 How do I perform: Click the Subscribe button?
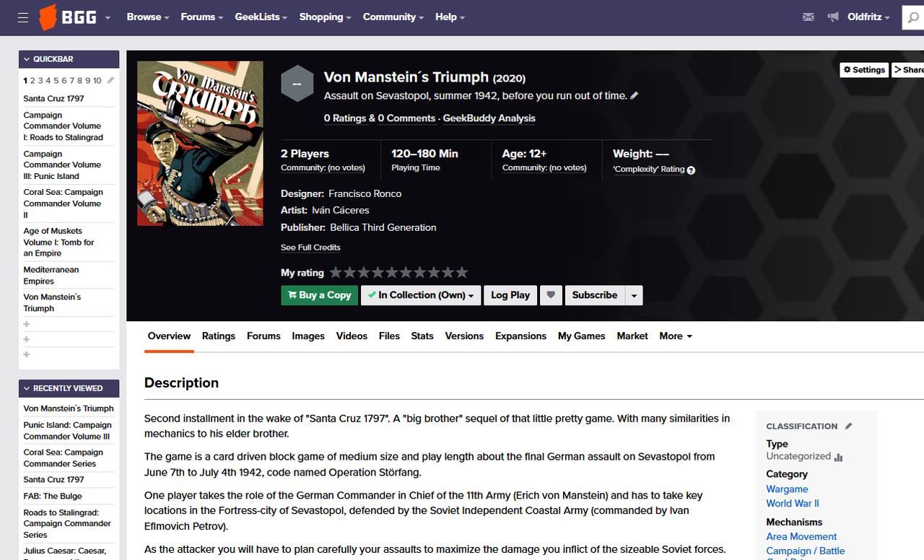595,295
